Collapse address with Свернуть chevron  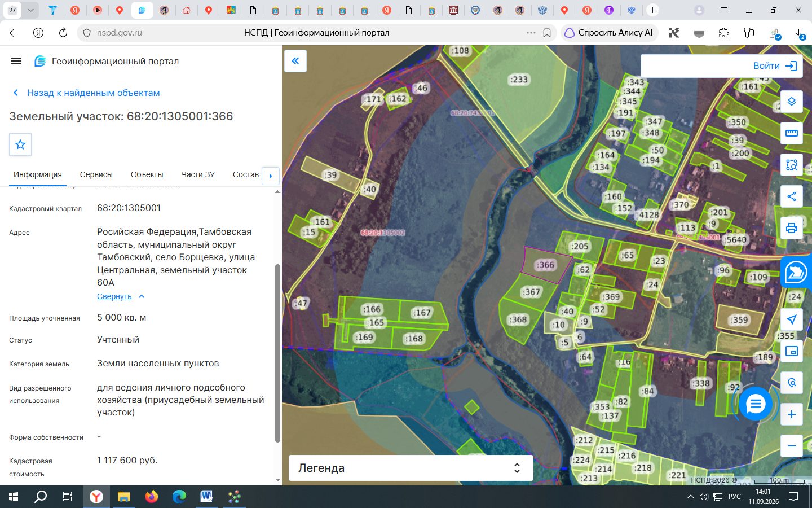point(142,296)
